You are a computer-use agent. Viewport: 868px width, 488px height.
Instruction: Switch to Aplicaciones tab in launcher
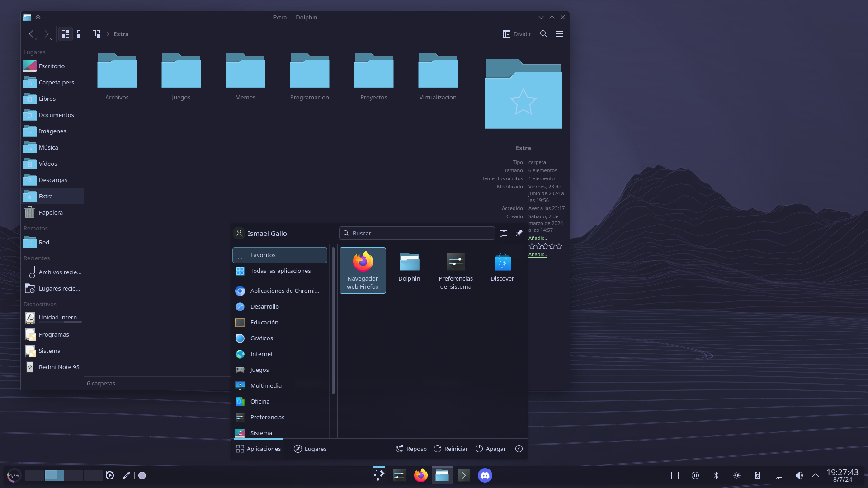tap(258, 449)
